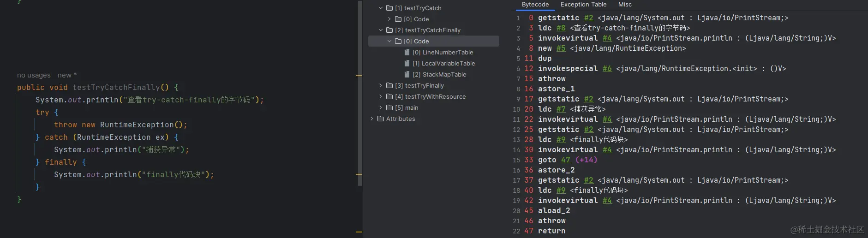
Task: Select the [2] StackMapTable tree item
Action: [x=439, y=74]
